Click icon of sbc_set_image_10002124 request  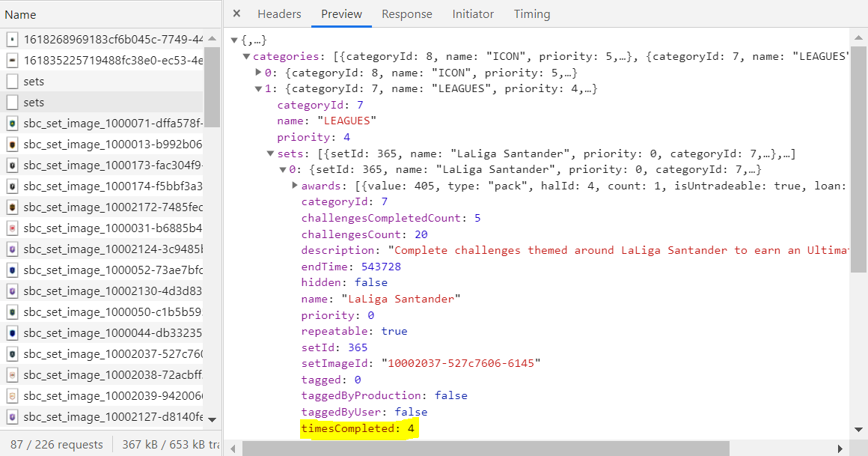tap(12, 249)
